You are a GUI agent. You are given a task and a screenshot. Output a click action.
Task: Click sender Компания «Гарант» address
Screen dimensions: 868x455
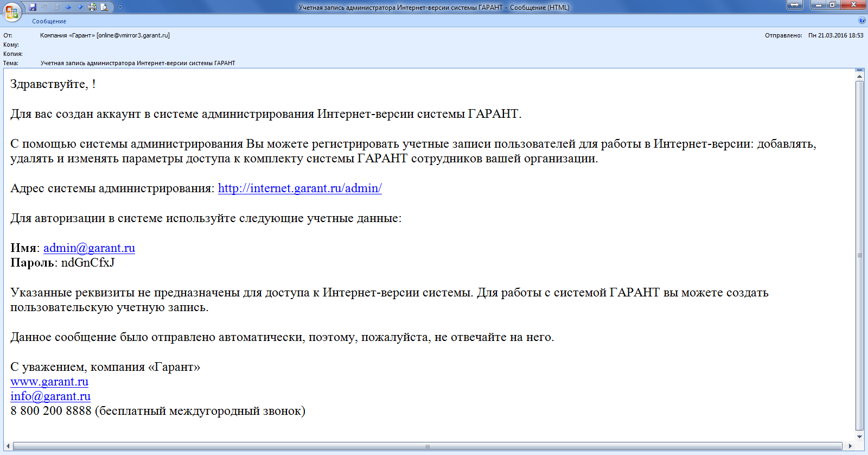pyautogui.click(x=105, y=35)
